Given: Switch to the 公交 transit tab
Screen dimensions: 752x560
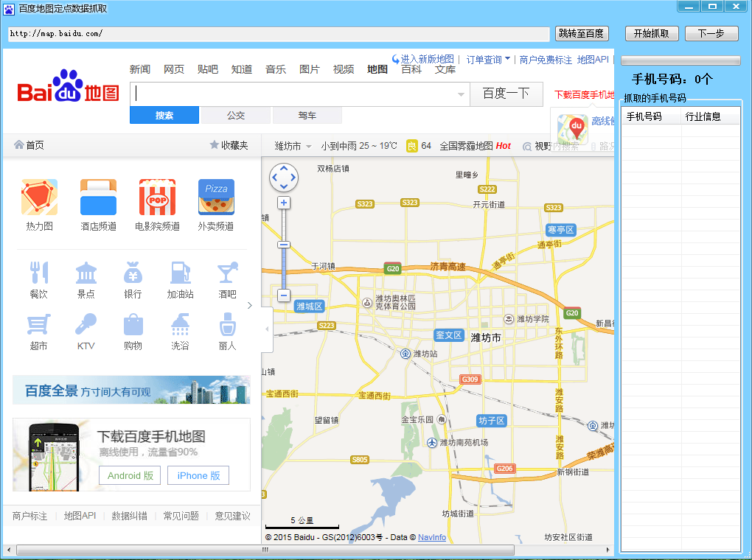Looking at the screenshot, I should [236, 116].
